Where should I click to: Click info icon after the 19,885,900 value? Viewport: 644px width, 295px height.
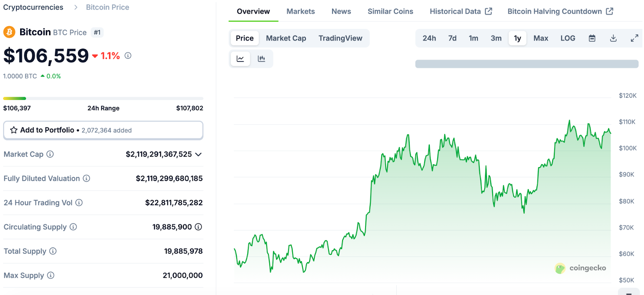198,227
